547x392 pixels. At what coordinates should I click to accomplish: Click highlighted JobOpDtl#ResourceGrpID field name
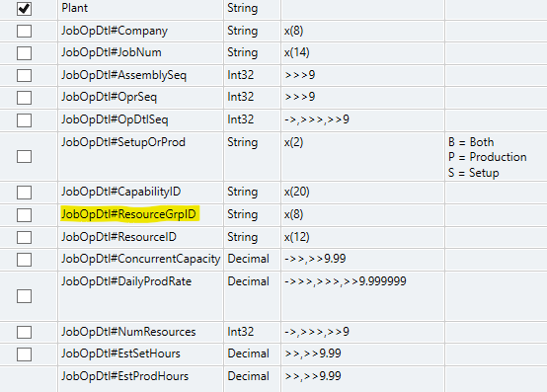coord(128,214)
